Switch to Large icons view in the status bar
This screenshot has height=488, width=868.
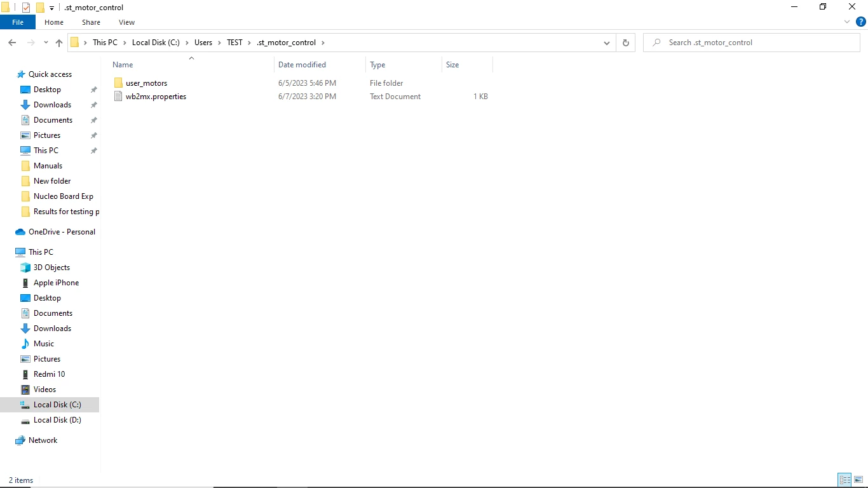[858, 480]
